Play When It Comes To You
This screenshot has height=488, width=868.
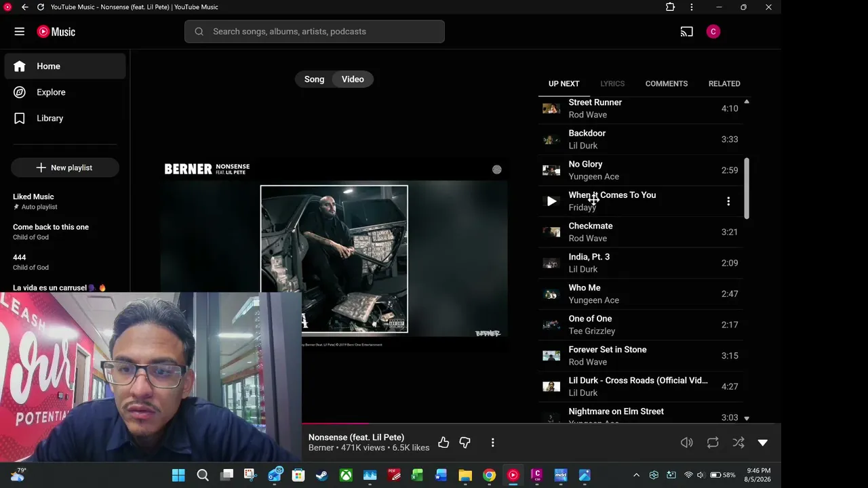click(x=551, y=201)
